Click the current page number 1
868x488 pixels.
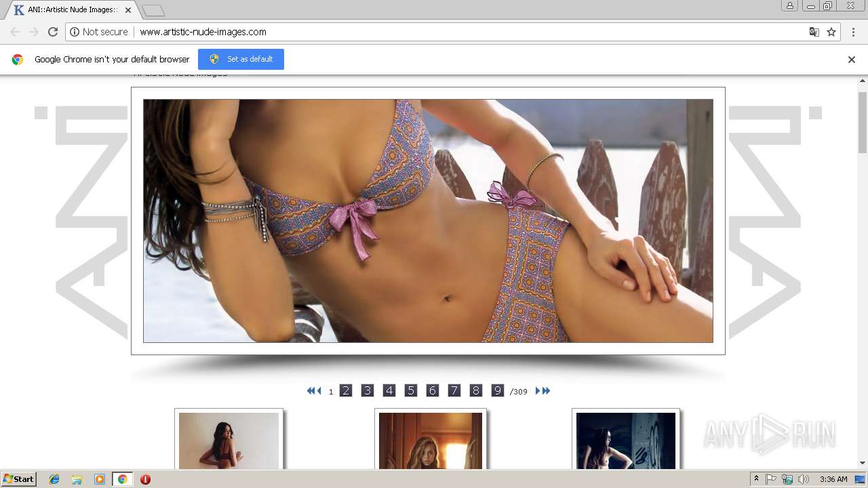(331, 392)
